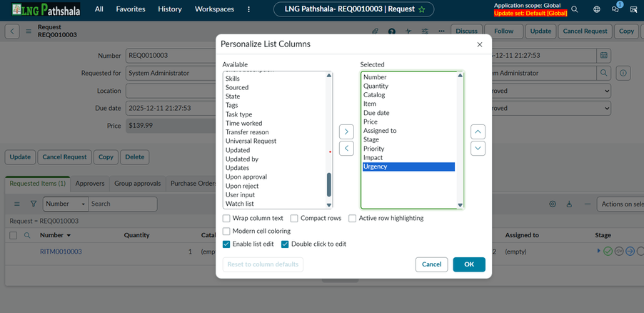Enable Compact rows checkbox

pyautogui.click(x=294, y=219)
